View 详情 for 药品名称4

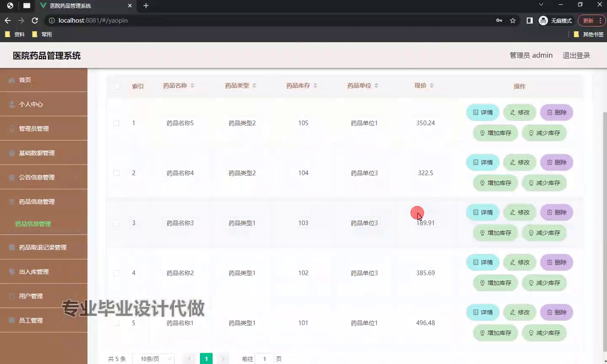pyautogui.click(x=483, y=162)
